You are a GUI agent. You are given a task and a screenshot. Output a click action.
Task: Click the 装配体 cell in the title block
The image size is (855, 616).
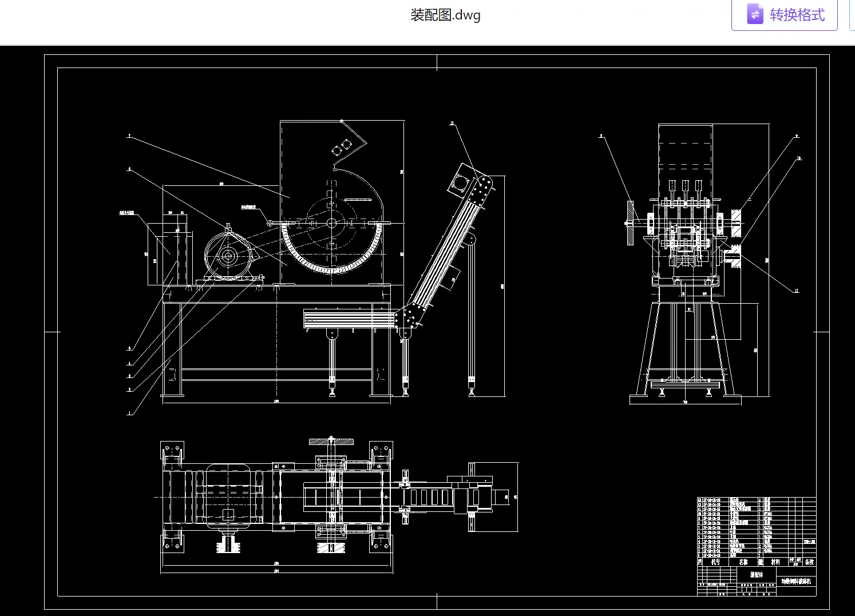coord(757,575)
